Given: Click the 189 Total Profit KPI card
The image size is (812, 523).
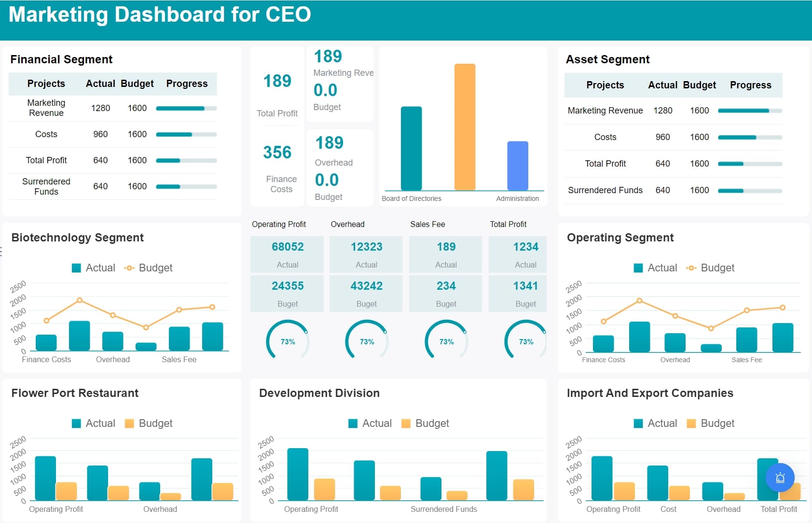Looking at the screenshot, I should pos(277,92).
